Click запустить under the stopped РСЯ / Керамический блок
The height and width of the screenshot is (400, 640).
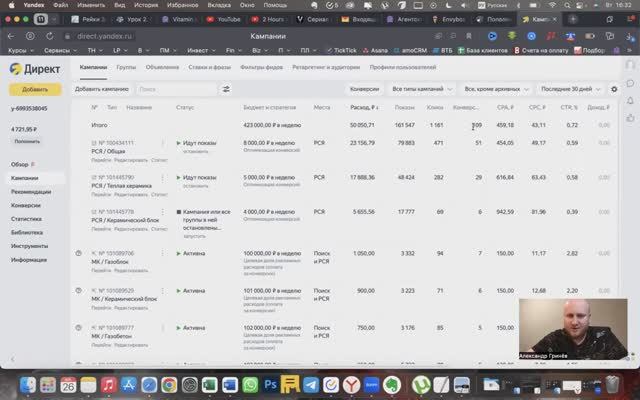coord(194,236)
